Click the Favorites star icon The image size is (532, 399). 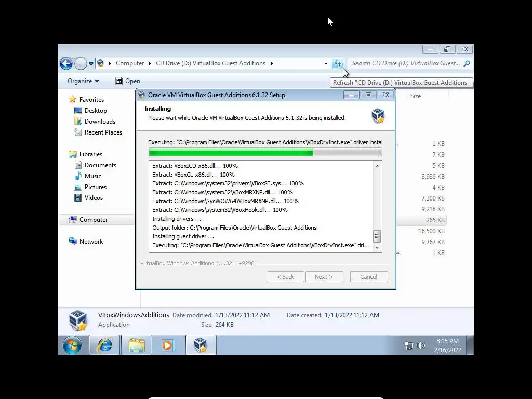coord(73,99)
